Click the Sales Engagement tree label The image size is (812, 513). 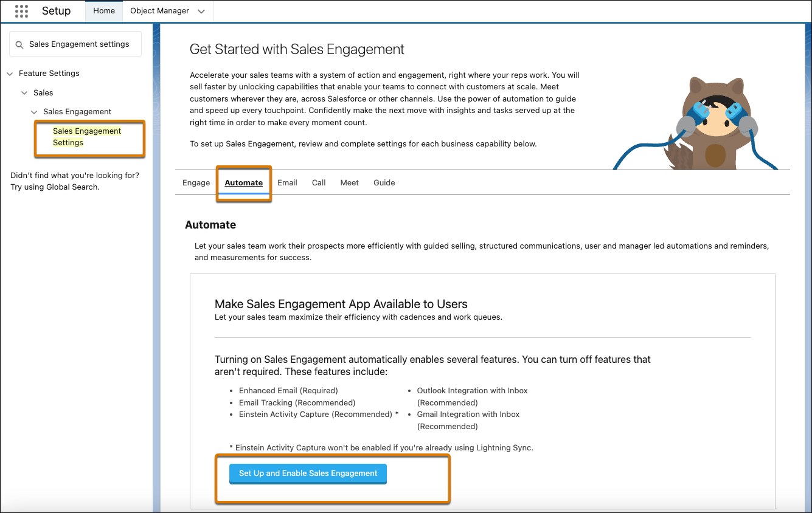coord(77,112)
